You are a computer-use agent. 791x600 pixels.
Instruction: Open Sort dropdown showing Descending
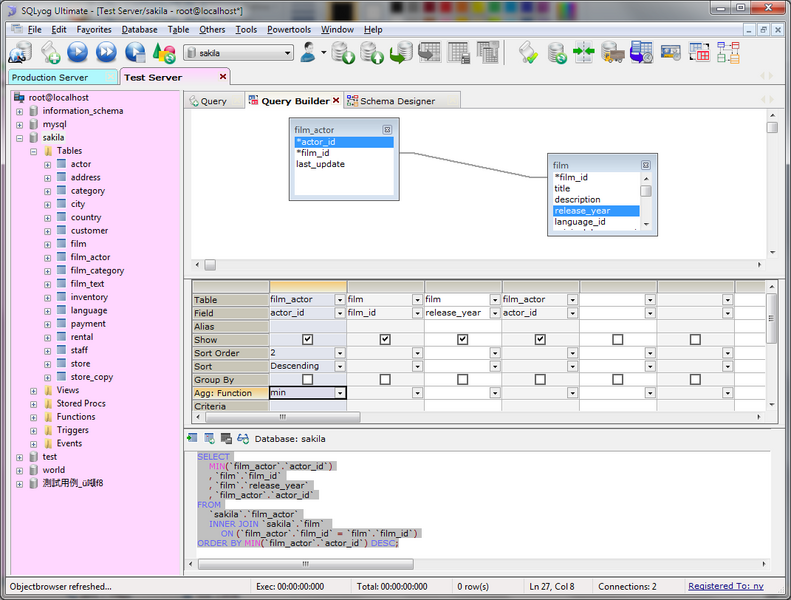[340, 366]
